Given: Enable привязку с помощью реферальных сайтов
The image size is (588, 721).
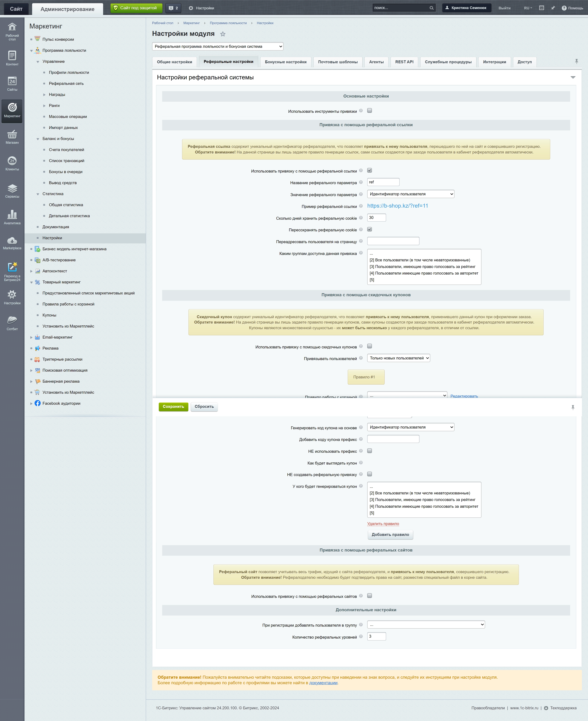Looking at the screenshot, I should pos(369,596).
